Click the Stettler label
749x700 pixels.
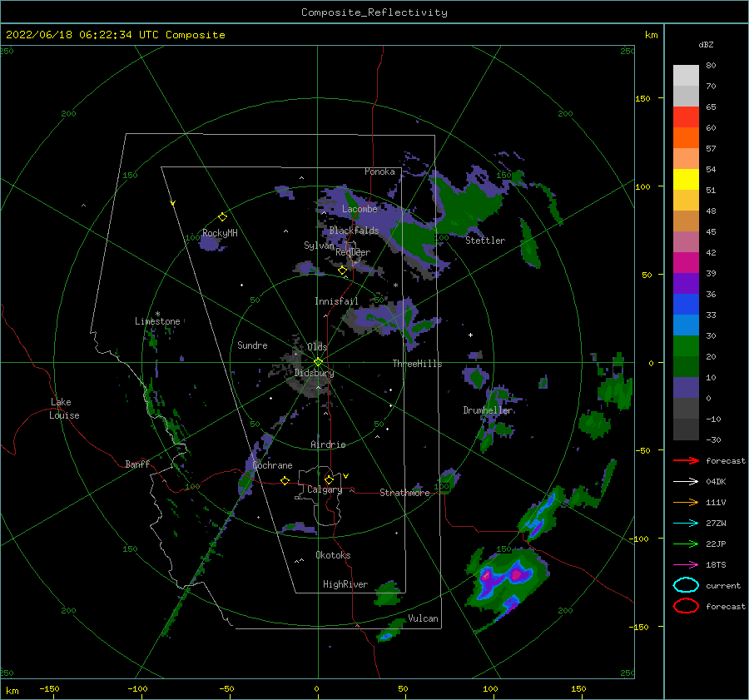coord(485,241)
